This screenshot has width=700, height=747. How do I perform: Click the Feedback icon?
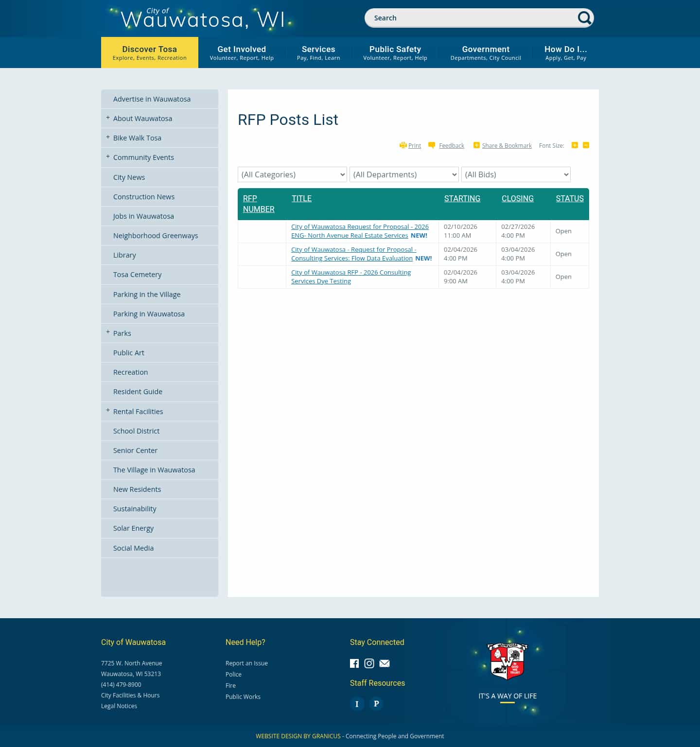[x=432, y=145]
